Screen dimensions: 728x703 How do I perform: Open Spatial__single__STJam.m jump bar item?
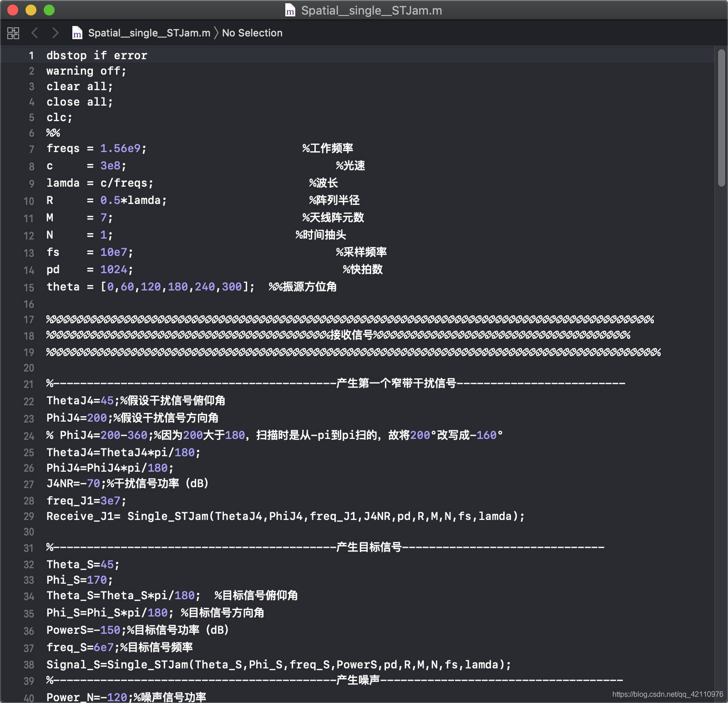(x=149, y=33)
